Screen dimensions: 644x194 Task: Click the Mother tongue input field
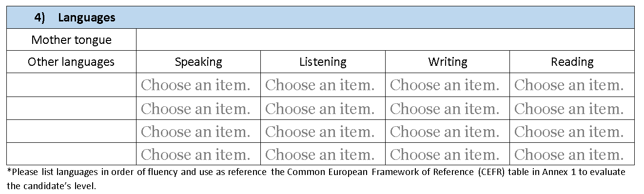[385, 39]
